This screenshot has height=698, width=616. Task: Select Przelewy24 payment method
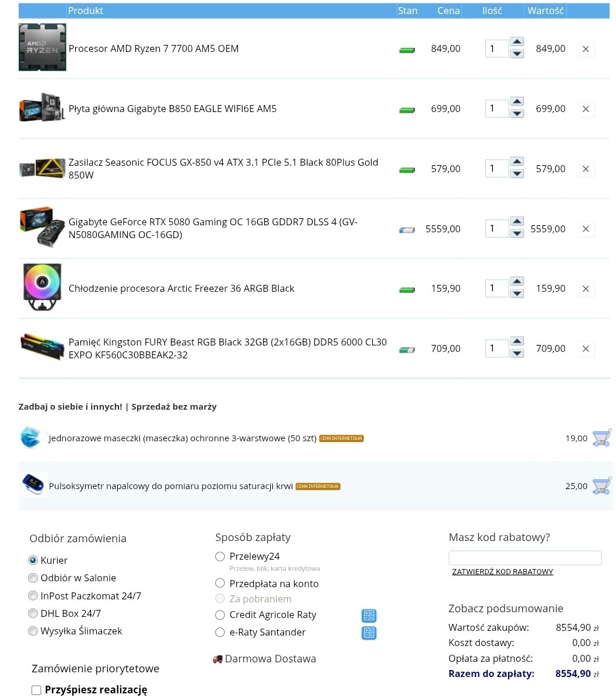pyautogui.click(x=220, y=557)
